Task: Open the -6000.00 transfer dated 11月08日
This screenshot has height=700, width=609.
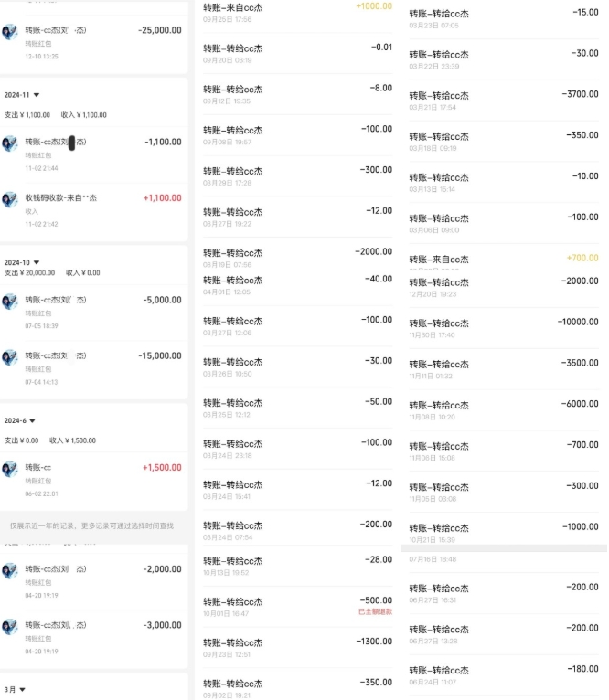Action: click(504, 410)
